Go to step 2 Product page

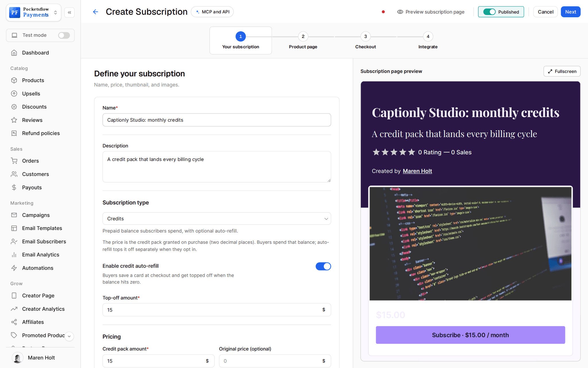303,41
